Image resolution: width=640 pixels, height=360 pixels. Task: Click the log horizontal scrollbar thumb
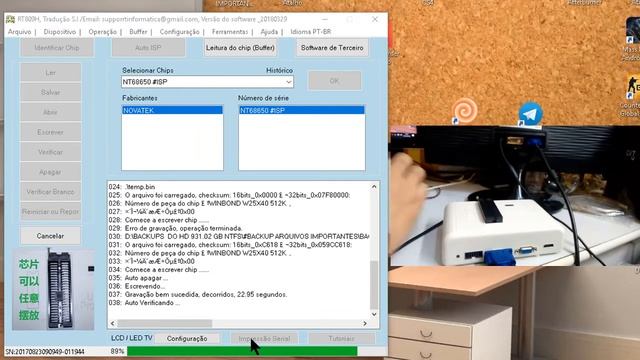click(164, 323)
